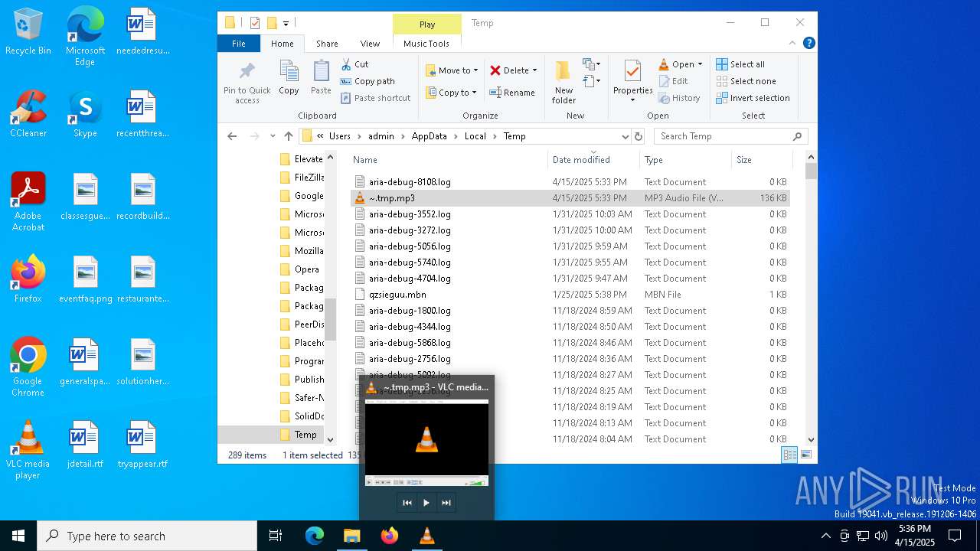Image resolution: width=980 pixels, height=551 pixels.
Task: Click the Paste ribbon icon
Action: point(321,78)
